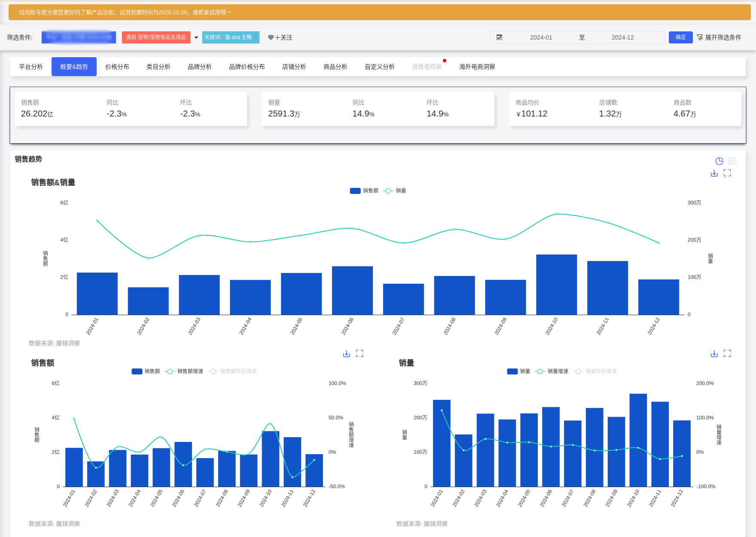
Task: Click the 销售额 value 26.202亿
Action: point(37,114)
